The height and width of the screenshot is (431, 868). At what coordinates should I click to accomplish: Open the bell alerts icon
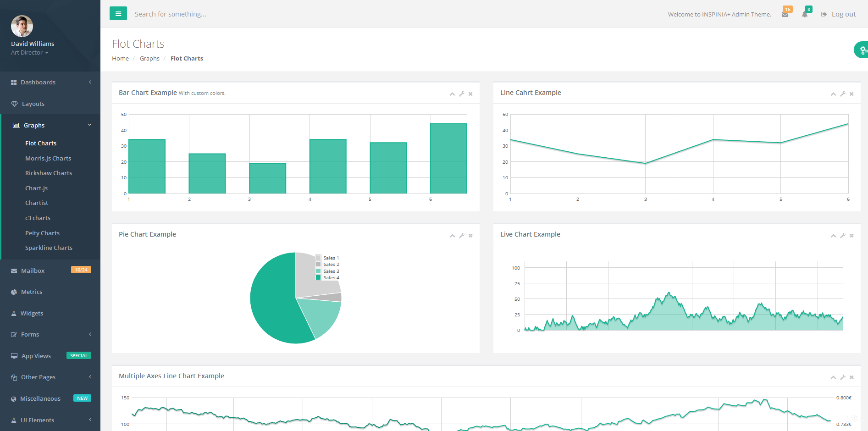click(805, 14)
